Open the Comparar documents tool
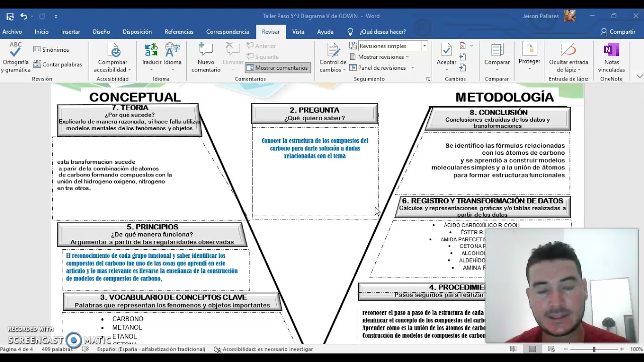Viewport: 644px width, 362px height. point(497,58)
